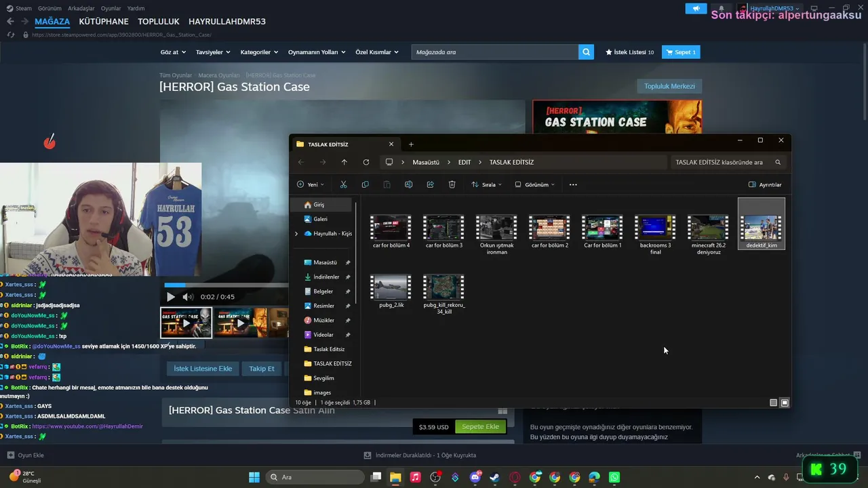Open File Explorer from the taskbar
The width and height of the screenshot is (868, 488).
pyautogui.click(x=395, y=477)
